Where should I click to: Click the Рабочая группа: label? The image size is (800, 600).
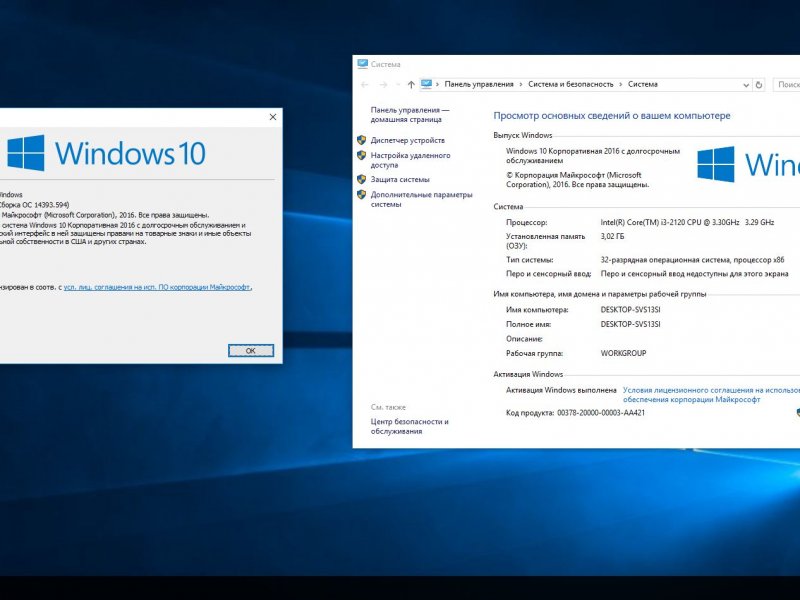[x=534, y=353]
